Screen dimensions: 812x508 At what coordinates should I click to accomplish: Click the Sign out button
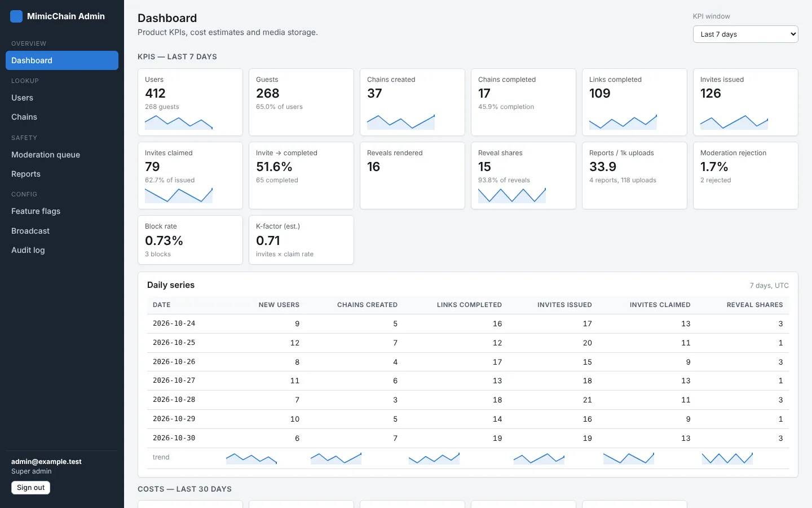coord(30,488)
